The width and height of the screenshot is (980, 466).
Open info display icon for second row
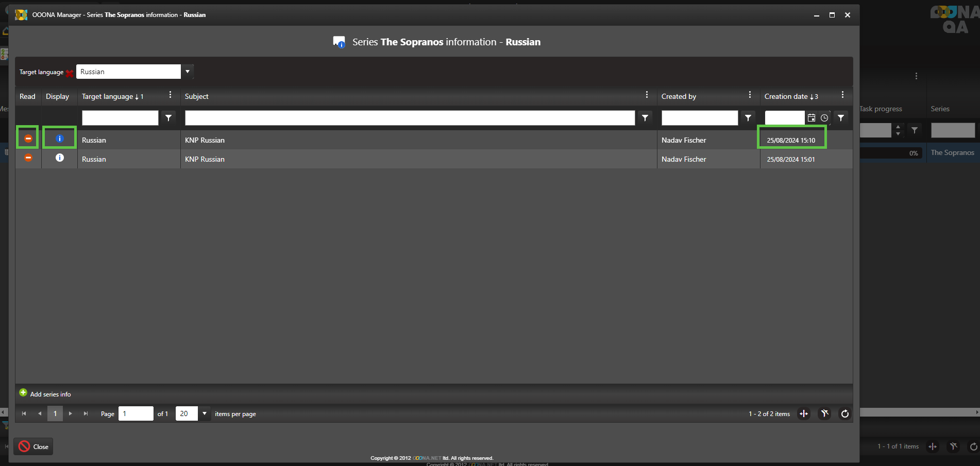pos(60,158)
